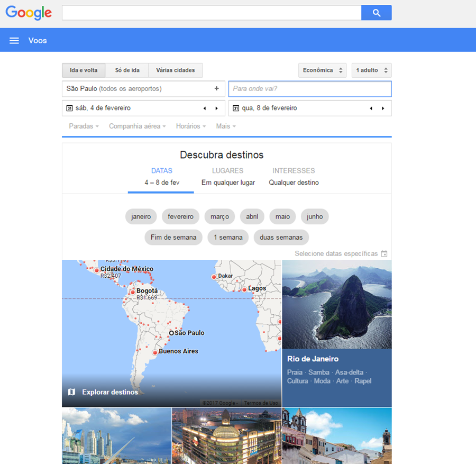The image size is (476, 464).
Task: Open the hamburger main menu
Action: (14, 41)
